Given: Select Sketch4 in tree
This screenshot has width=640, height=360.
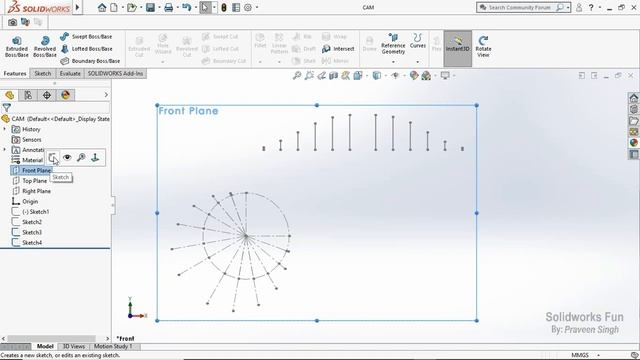Looking at the screenshot, I should click(x=27, y=242).
